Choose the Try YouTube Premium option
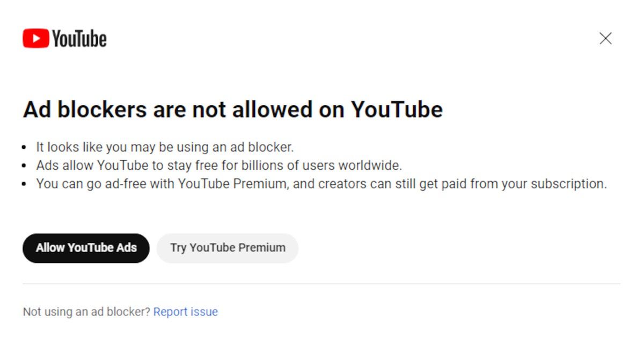This screenshot has height=345, width=644. [227, 248]
